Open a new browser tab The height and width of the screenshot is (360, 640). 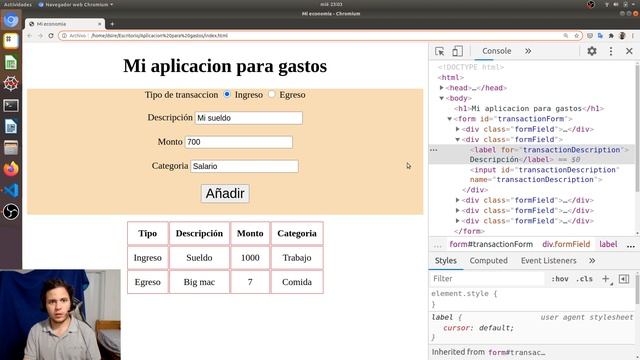coord(112,24)
